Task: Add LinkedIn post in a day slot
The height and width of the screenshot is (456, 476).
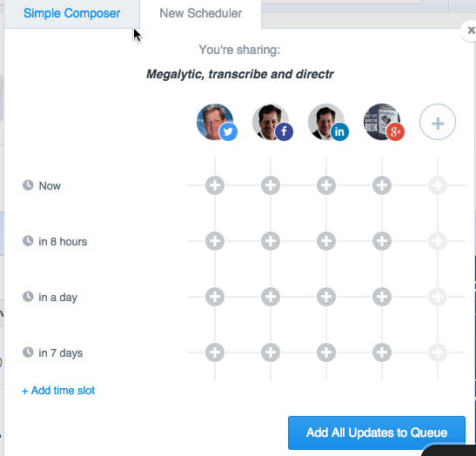Action: pyautogui.click(x=326, y=297)
